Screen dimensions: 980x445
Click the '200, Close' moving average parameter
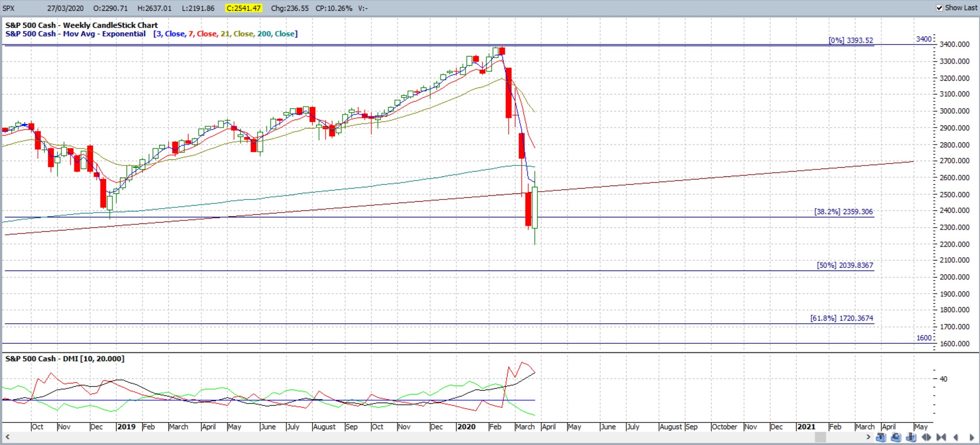(276, 34)
